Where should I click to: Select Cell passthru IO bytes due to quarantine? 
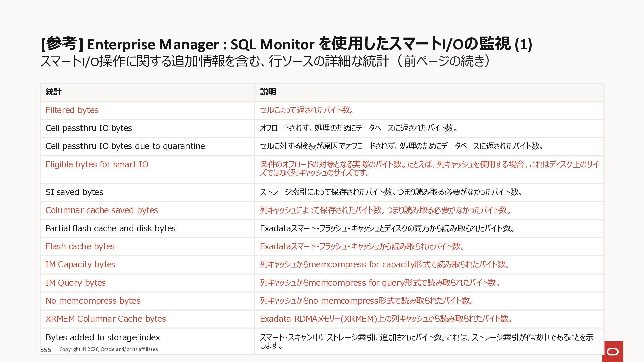[x=125, y=146]
